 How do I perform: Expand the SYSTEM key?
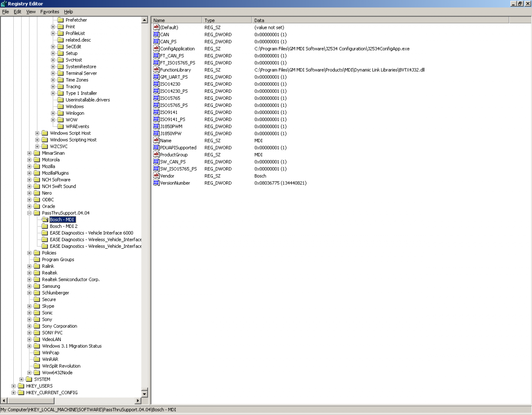(21, 379)
